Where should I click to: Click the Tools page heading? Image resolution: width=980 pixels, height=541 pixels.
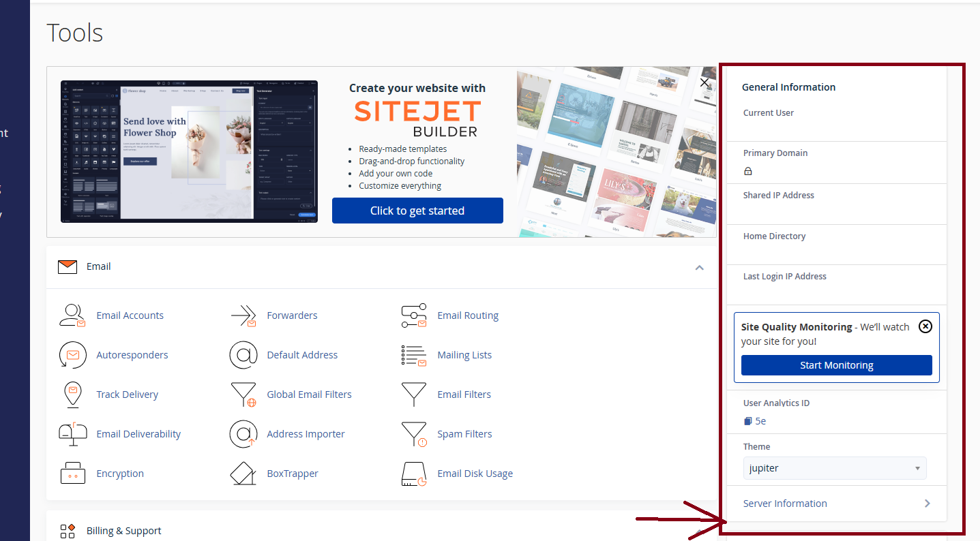[75, 33]
